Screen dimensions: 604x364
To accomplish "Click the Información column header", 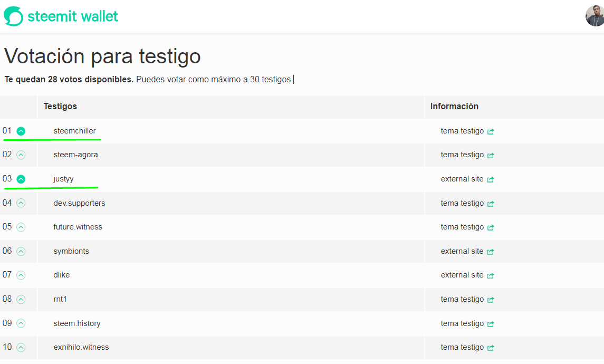I will pos(454,107).
